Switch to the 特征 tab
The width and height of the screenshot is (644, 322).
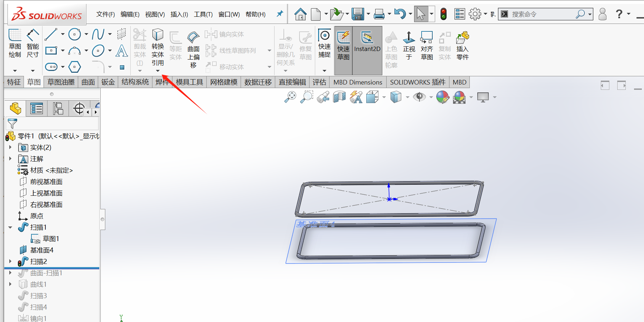(x=14, y=82)
